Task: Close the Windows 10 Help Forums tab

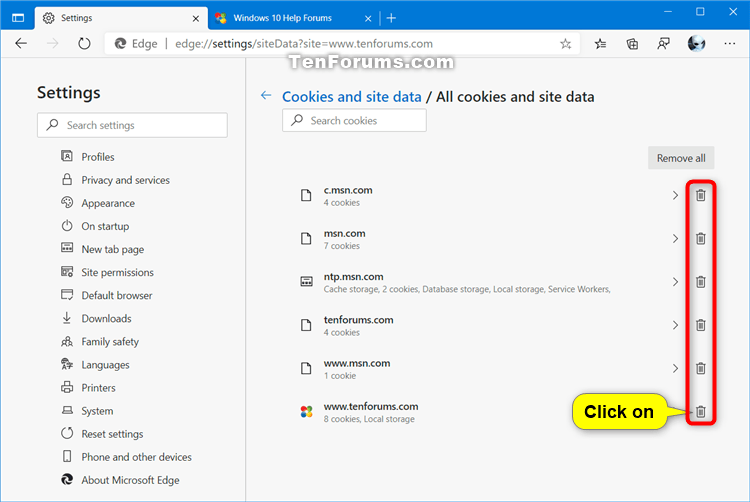Action: [x=368, y=19]
